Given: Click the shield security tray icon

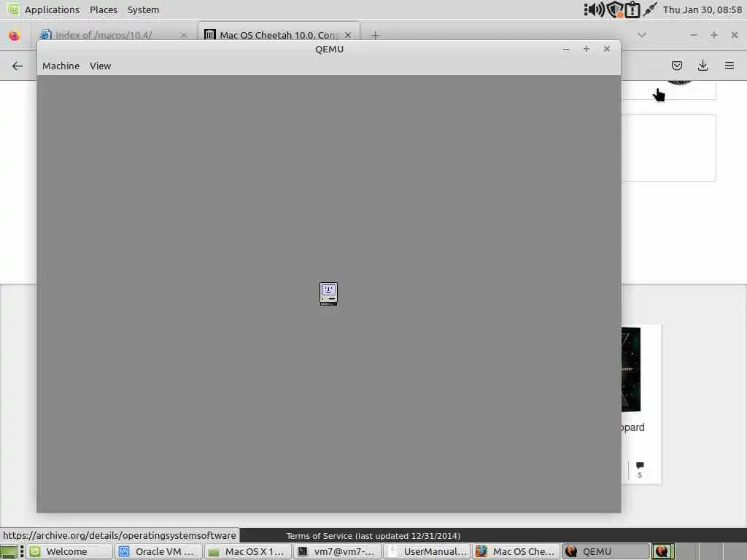Looking at the screenshot, I should click(x=615, y=9).
